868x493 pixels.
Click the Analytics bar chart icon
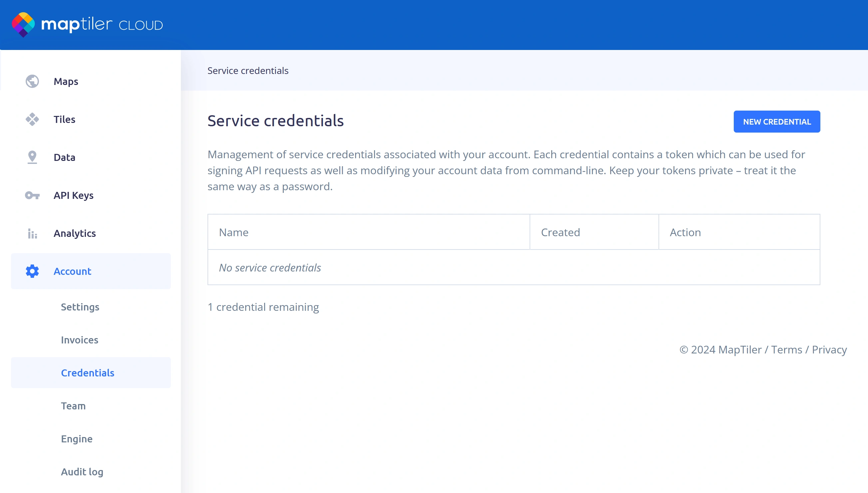pos(32,233)
